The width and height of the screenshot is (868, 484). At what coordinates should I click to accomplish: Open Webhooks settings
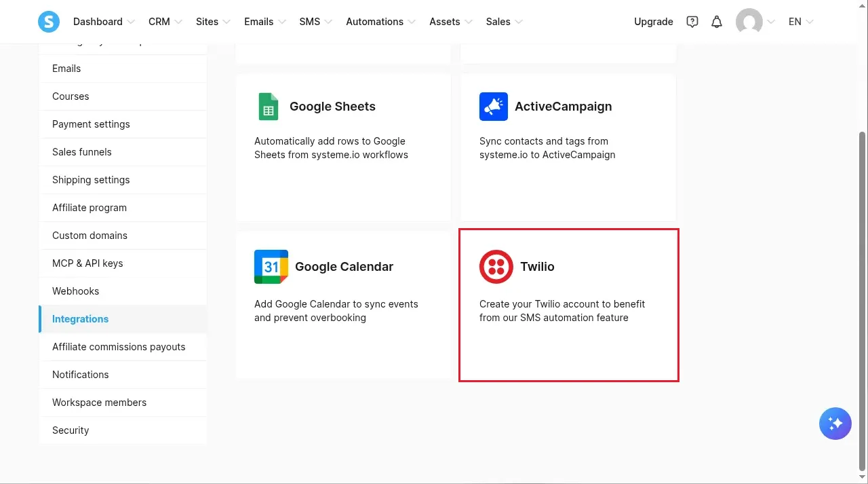[123, 291]
